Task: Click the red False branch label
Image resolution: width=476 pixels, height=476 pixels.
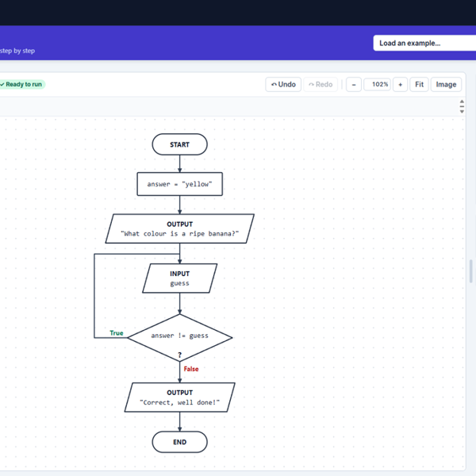Action: [x=191, y=369]
